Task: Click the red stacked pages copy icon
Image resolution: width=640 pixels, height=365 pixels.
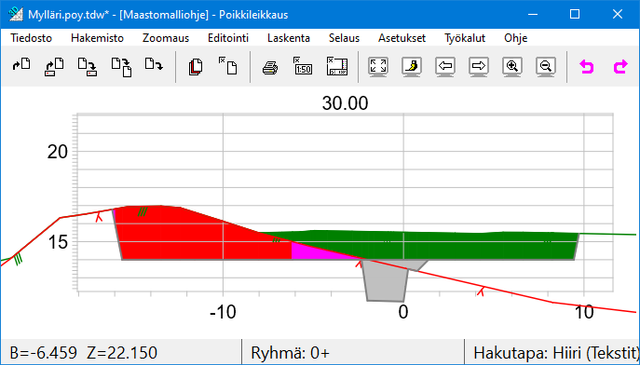Action: click(196, 67)
